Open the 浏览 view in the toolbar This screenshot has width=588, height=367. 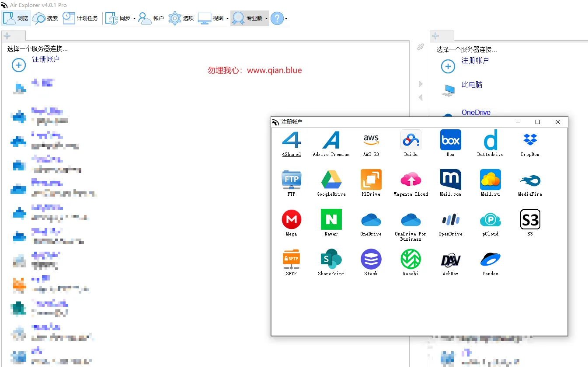[x=16, y=18]
